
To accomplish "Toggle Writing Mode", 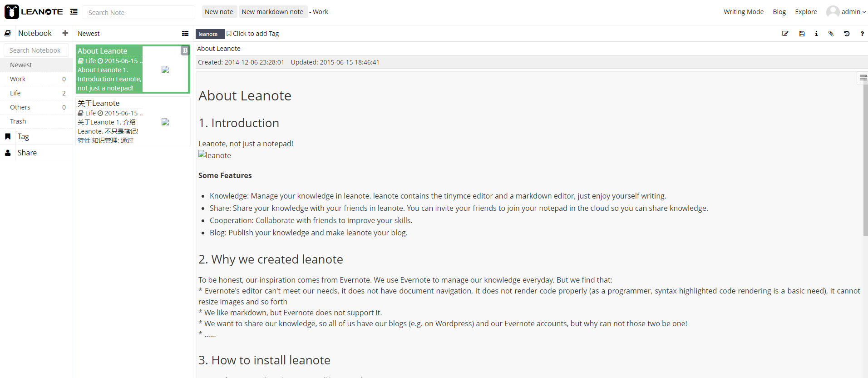I will click(x=743, y=12).
